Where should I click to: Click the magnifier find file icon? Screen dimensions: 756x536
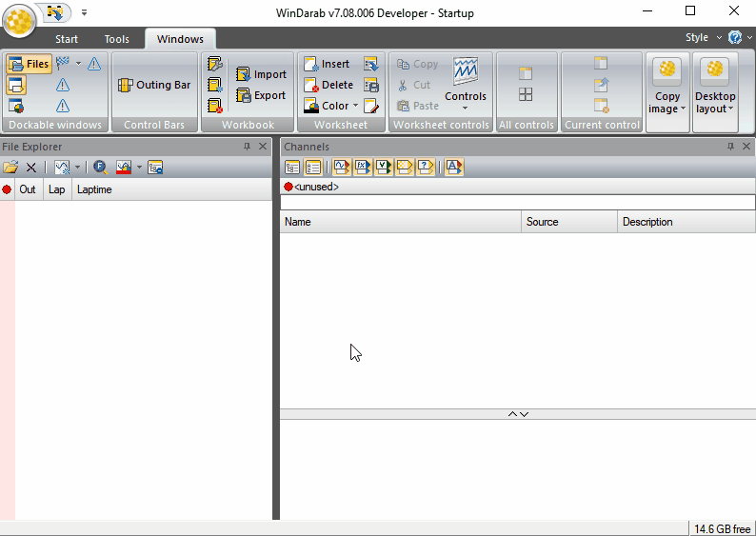pos(100,168)
